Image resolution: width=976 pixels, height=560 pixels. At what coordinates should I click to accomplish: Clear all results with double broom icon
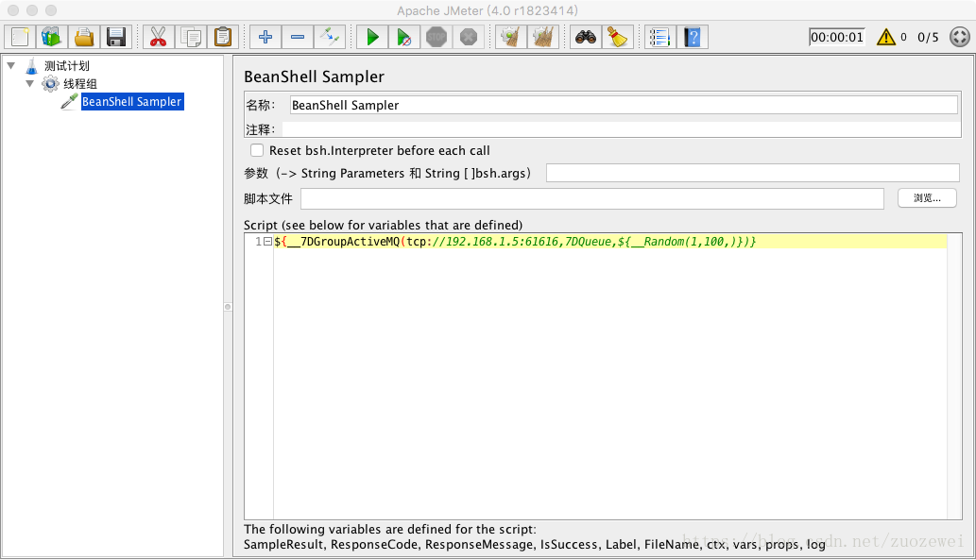(543, 37)
